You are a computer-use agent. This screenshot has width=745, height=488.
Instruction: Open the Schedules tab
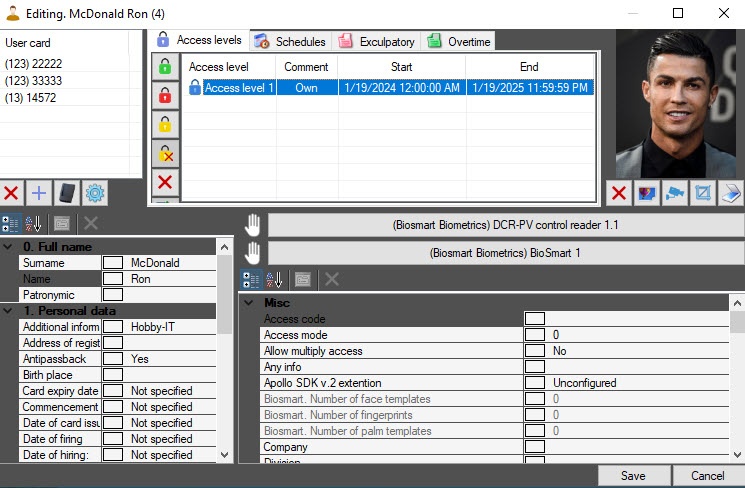pyautogui.click(x=290, y=41)
